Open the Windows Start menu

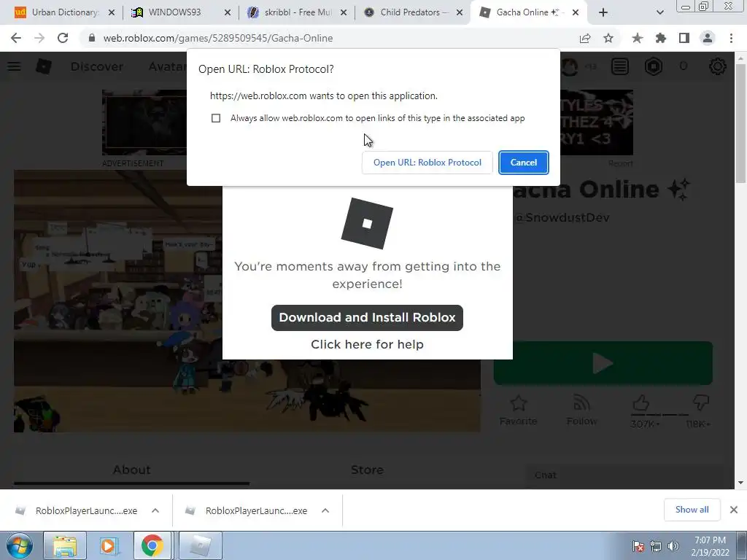19,545
